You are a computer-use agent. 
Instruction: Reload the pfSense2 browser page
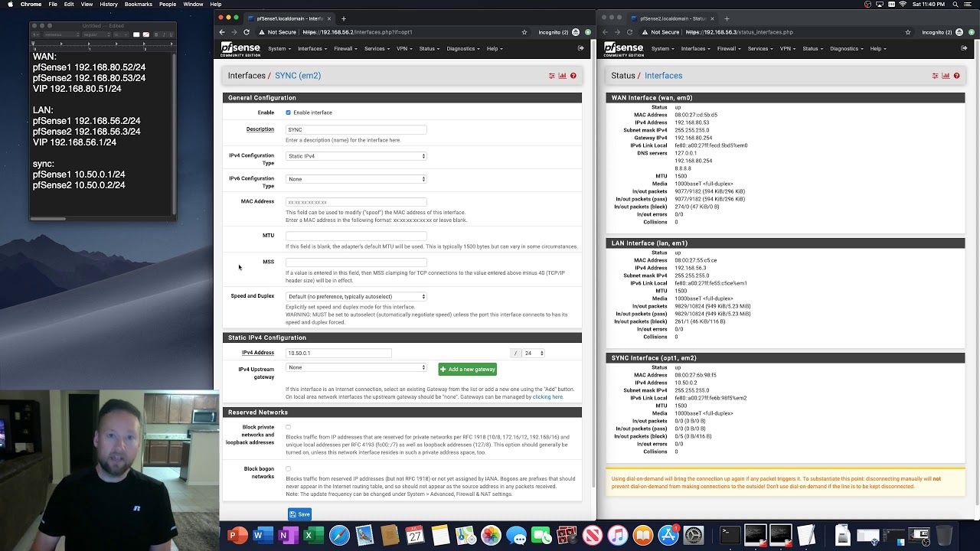tap(630, 32)
